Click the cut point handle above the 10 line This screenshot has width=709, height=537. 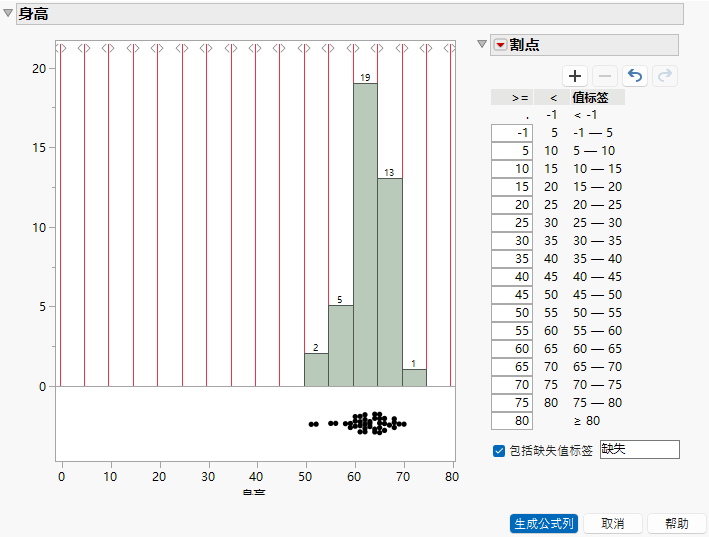[x=109, y=48]
